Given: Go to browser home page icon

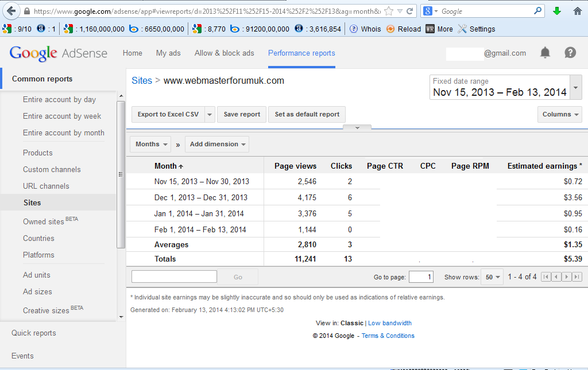Looking at the screenshot, I should 578,11.
